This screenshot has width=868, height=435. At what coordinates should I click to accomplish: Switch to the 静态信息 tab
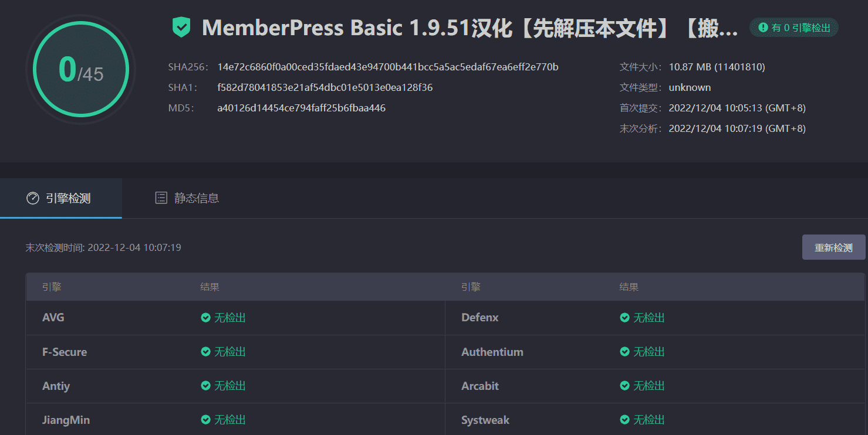coord(187,198)
